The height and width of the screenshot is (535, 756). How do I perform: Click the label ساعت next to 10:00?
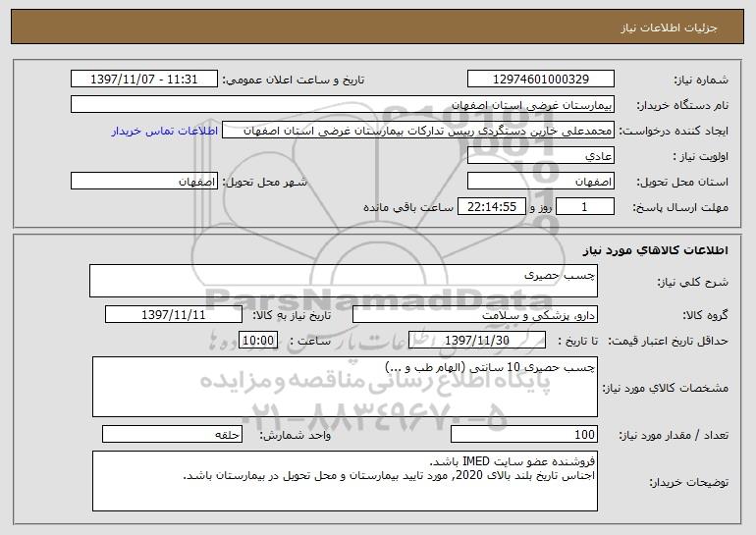[x=310, y=341]
